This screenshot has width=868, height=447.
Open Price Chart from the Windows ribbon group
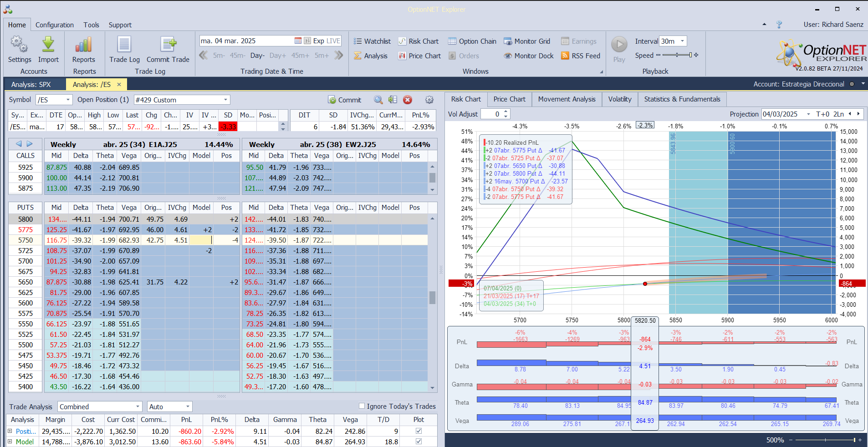(x=419, y=56)
